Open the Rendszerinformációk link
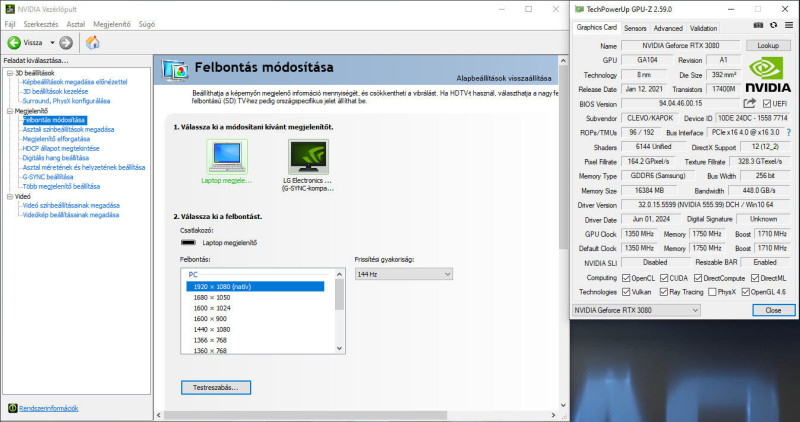800x422 pixels. click(48, 408)
